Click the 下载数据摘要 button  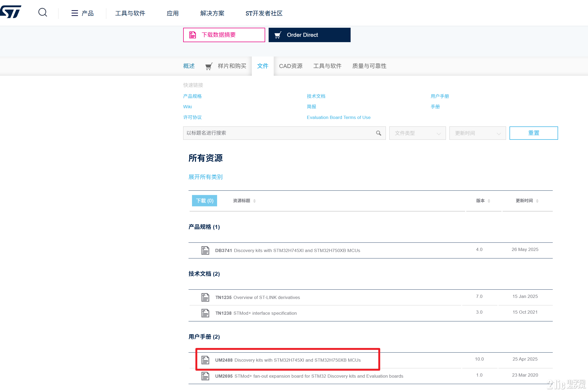[224, 35]
